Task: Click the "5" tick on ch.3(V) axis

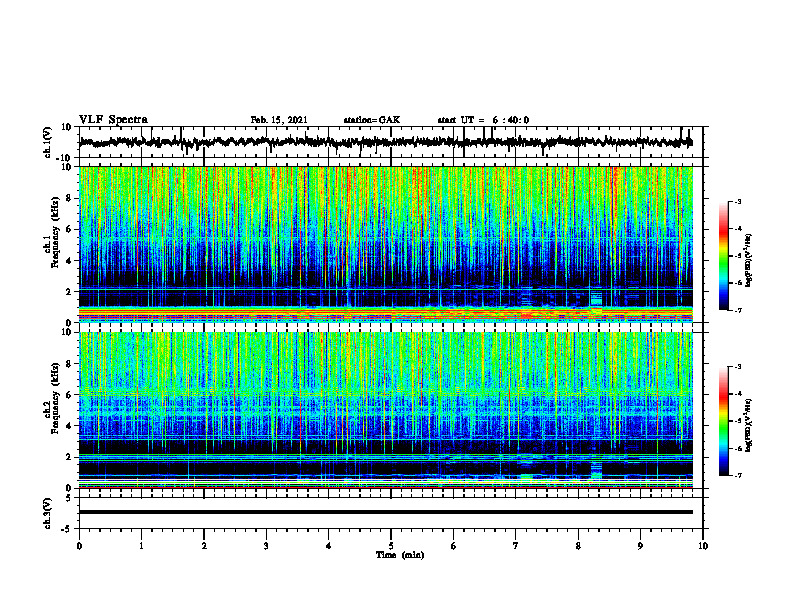Action: point(69,498)
